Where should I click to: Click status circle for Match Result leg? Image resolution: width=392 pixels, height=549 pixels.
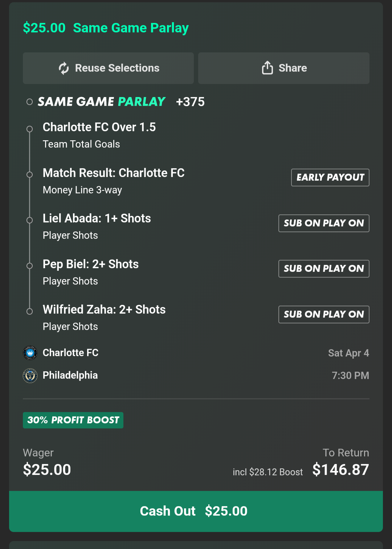pos(30,175)
